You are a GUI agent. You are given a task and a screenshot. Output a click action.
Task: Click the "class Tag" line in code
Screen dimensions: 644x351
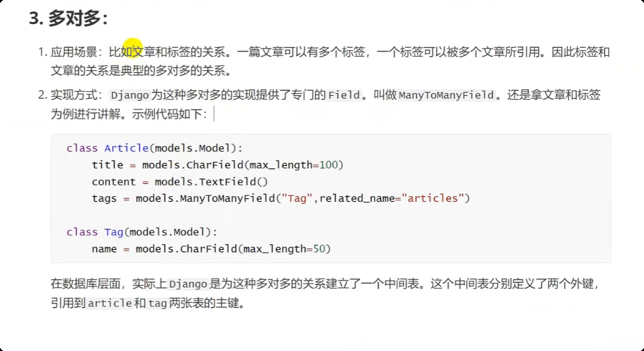tap(95, 232)
